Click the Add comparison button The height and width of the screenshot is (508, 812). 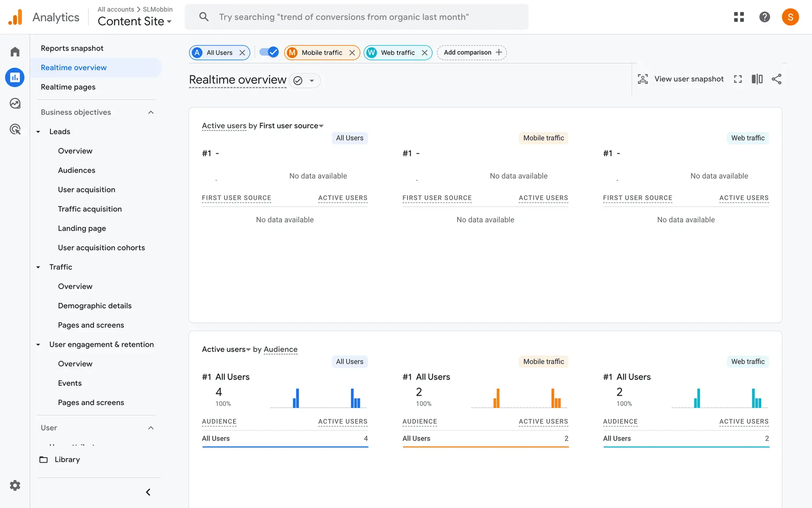pos(472,52)
